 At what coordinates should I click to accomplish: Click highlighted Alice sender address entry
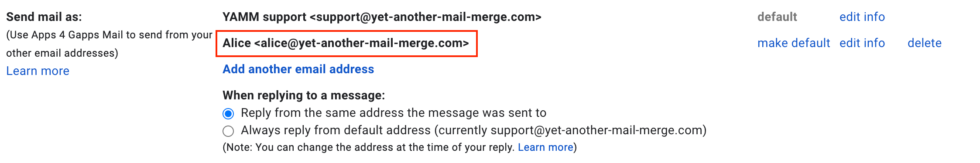[x=346, y=43]
